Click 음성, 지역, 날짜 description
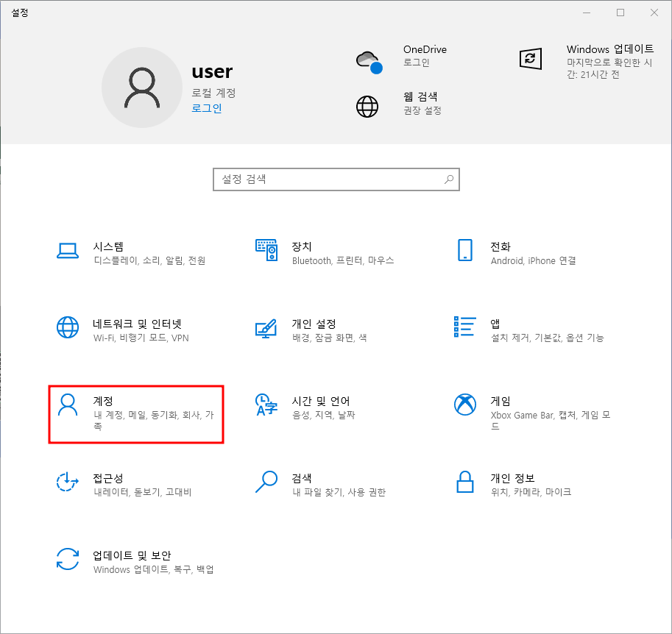Image resolution: width=672 pixels, height=634 pixels. [x=324, y=415]
